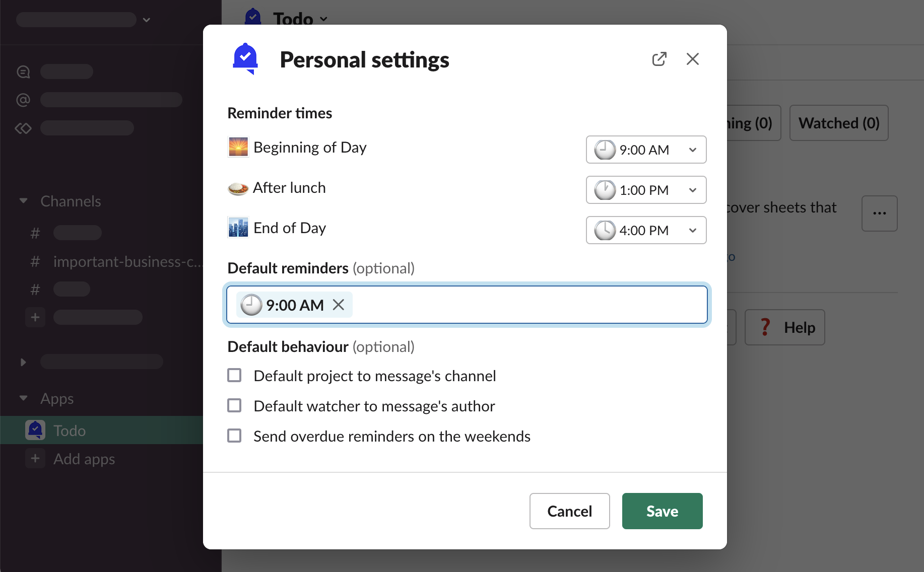
Task: Toggle Send overdue reminders on the weekends
Action: pyautogui.click(x=234, y=436)
